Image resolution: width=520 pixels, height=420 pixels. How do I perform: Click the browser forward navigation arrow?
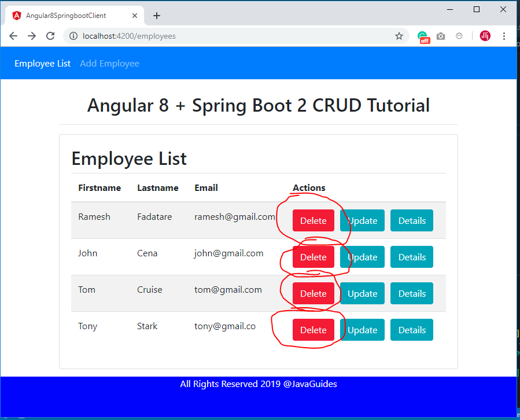[x=31, y=36]
